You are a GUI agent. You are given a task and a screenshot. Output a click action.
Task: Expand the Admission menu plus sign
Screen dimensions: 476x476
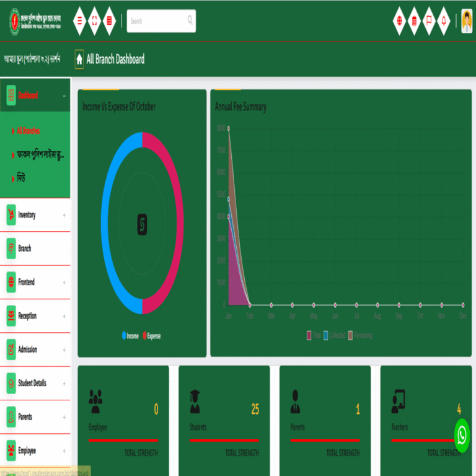click(64, 350)
